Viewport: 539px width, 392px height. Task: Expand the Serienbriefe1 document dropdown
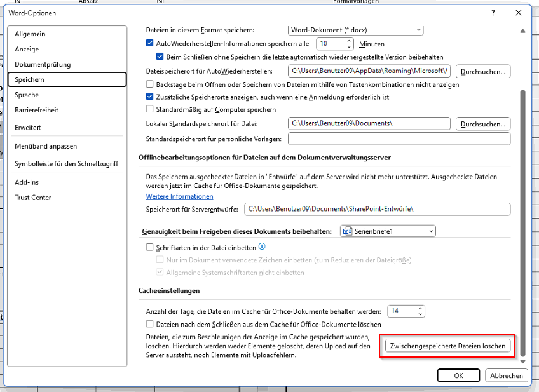click(x=388, y=231)
